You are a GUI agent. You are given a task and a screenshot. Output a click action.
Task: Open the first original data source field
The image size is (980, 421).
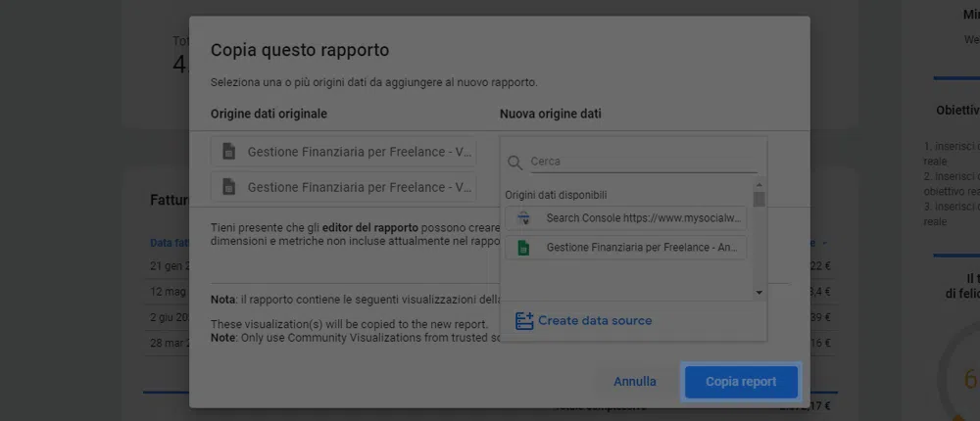[343, 152]
